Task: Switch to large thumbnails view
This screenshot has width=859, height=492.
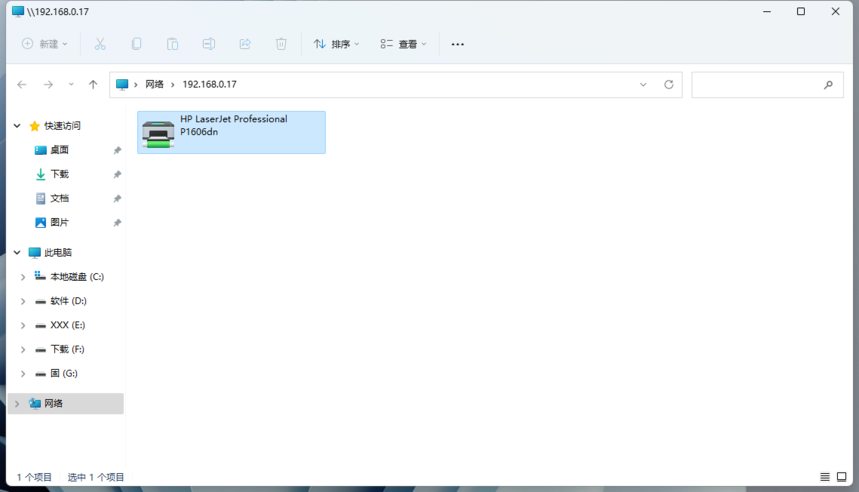Action: tap(841, 477)
